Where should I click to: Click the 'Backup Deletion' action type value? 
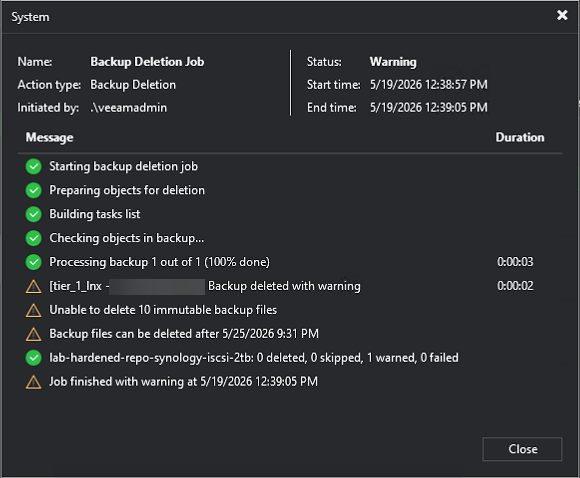coord(133,85)
